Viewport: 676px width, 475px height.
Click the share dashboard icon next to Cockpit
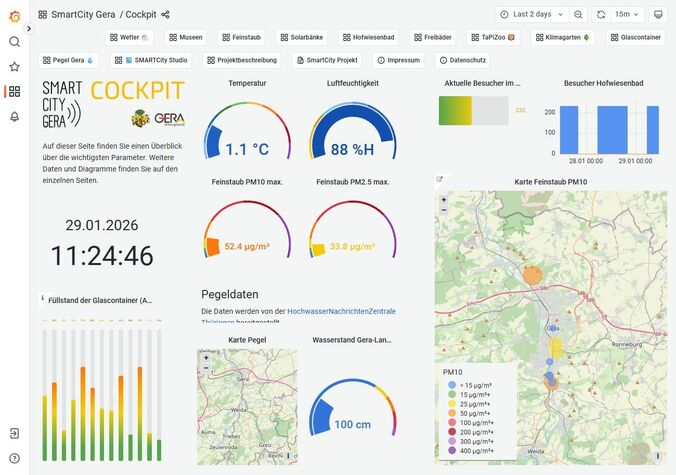(x=165, y=15)
